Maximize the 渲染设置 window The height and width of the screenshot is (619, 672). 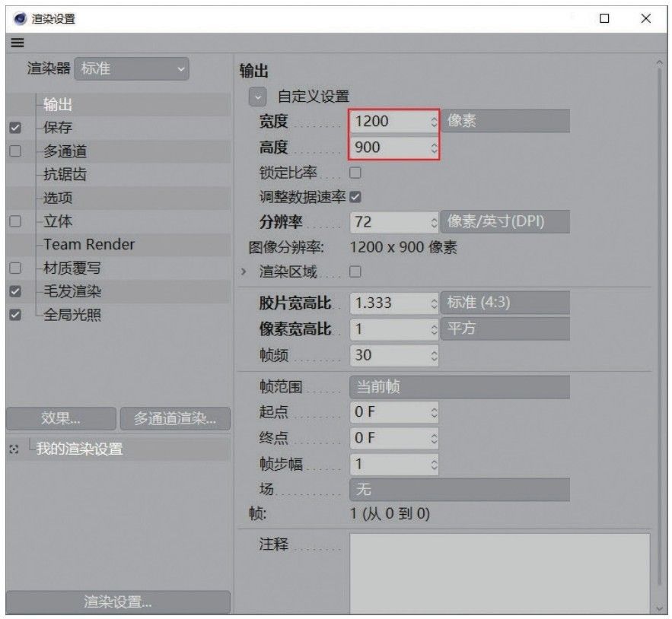(604, 18)
